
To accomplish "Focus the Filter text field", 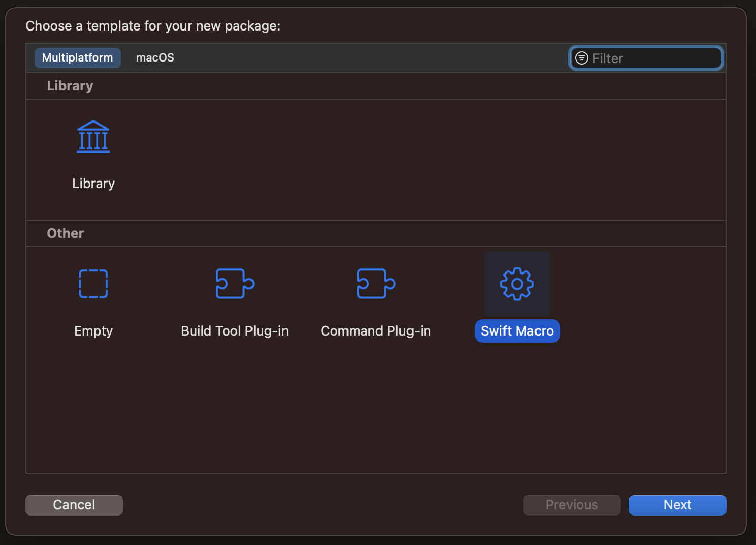I will [646, 58].
